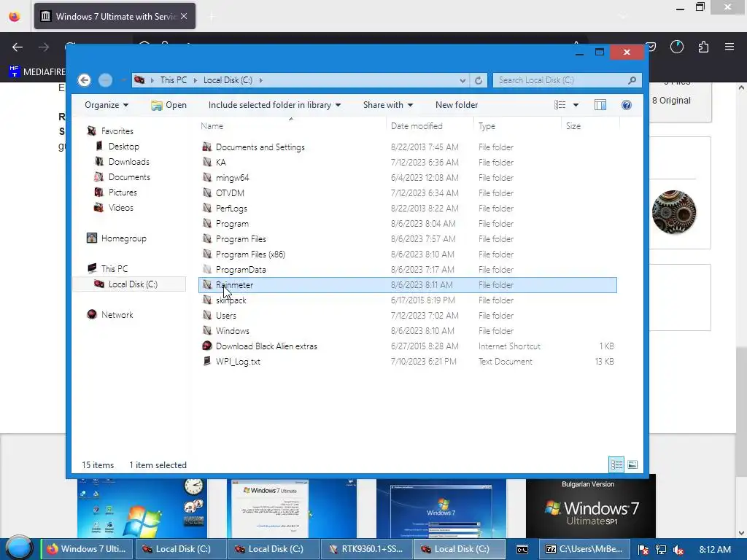Click the Open button in Explorer toolbar
747x560 pixels.
[169, 105]
